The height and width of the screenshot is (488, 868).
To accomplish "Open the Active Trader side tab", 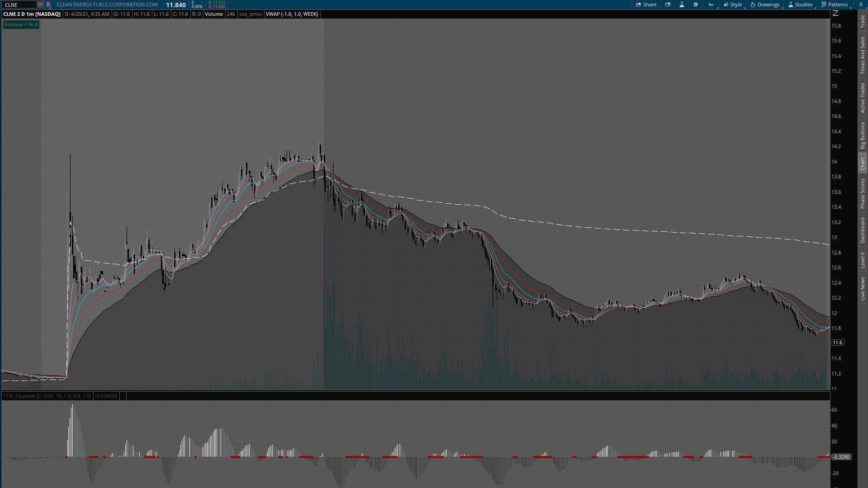I will (863, 98).
